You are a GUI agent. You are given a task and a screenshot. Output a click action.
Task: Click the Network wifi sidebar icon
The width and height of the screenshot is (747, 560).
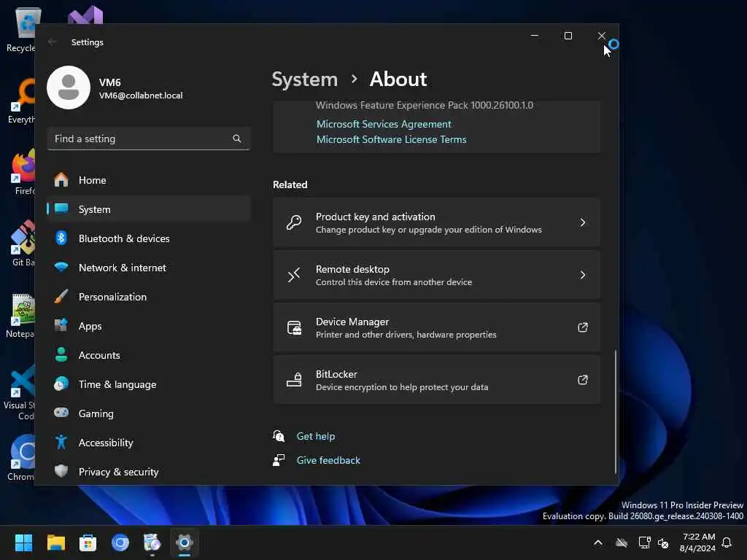pos(61,267)
